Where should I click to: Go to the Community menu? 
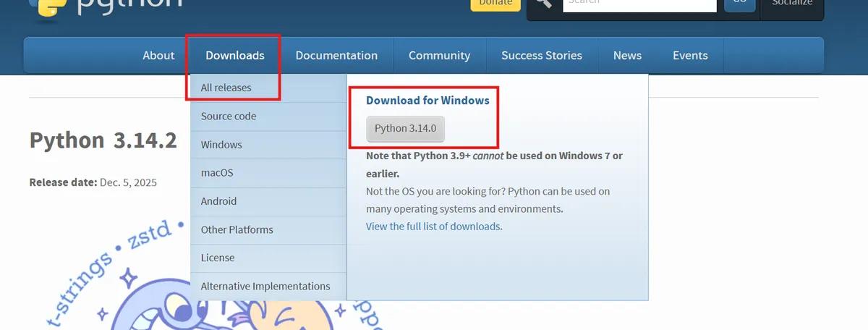(x=439, y=56)
